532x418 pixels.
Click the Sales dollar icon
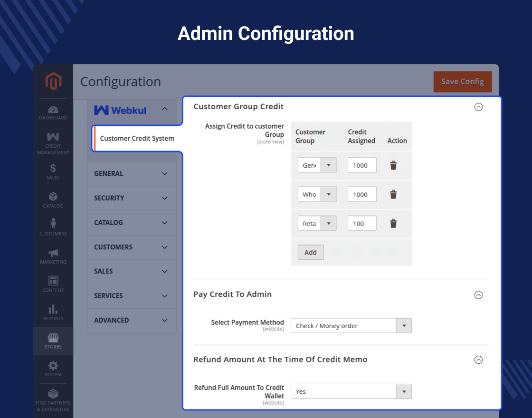coord(53,171)
